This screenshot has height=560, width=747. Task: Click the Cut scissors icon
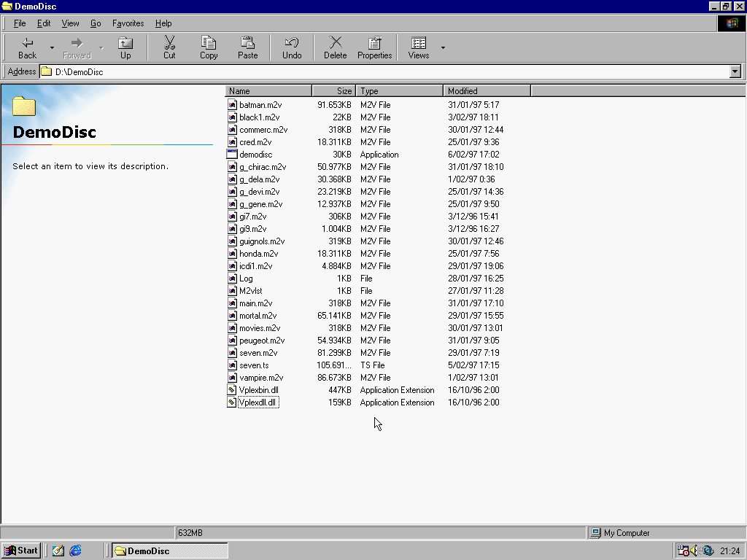click(169, 44)
